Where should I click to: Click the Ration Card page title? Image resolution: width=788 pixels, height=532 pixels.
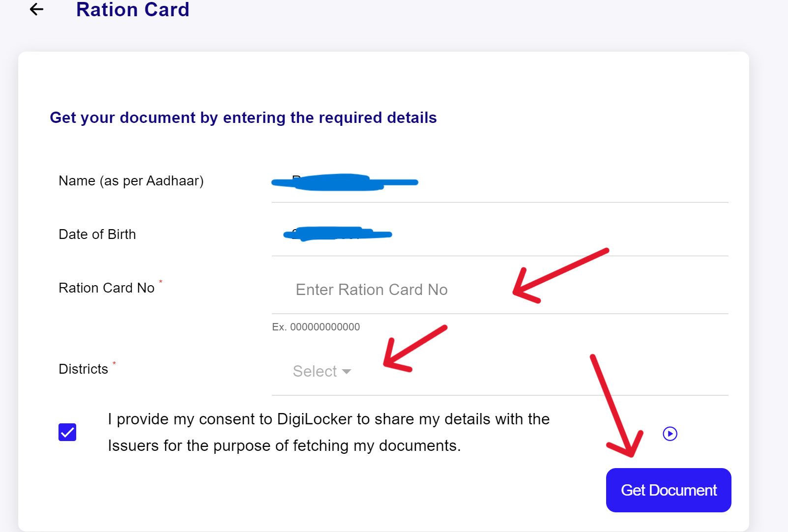(x=133, y=10)
